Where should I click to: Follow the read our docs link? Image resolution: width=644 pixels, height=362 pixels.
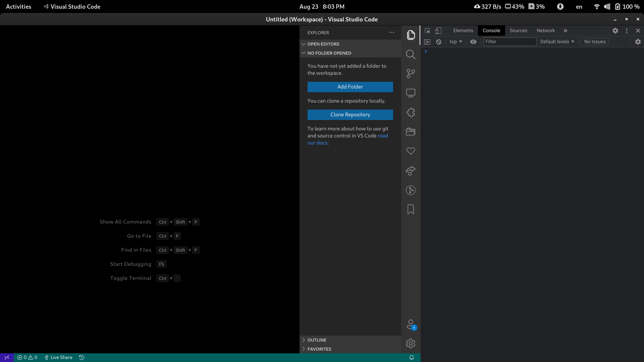click(383, 136)
